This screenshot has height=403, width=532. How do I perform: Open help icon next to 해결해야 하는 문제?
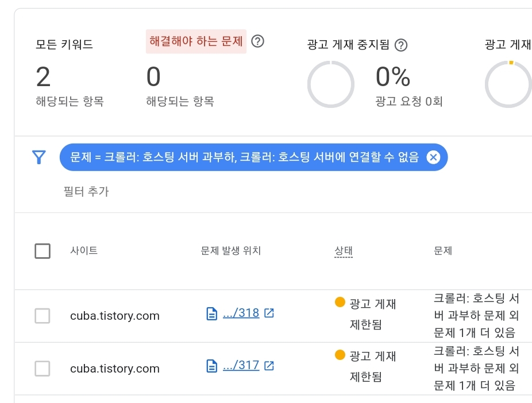(x=257, y=41)
